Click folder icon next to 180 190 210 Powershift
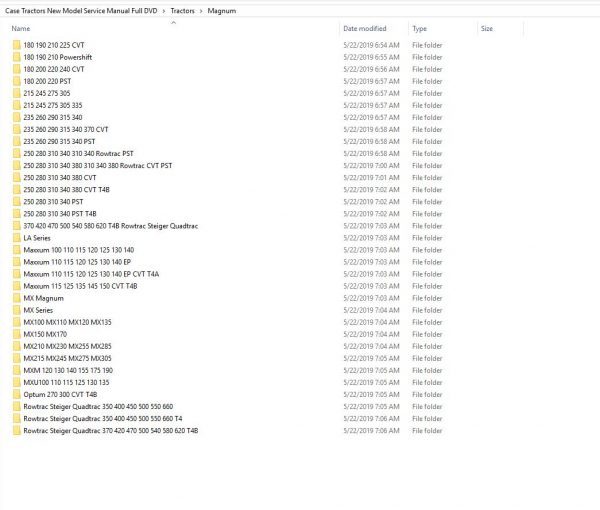The image size is (600, 510). [x=16, y=57]
